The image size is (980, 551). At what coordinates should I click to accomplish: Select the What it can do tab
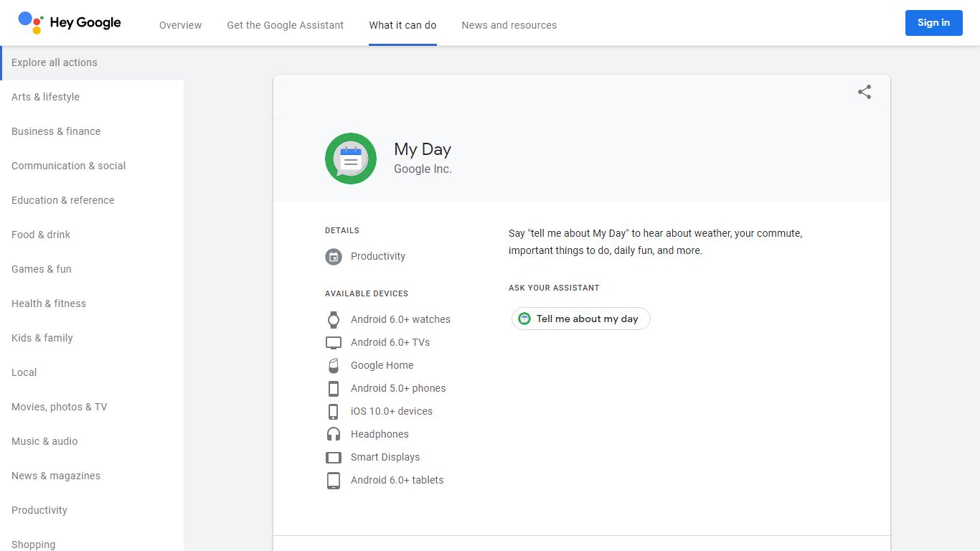pos(402,25)
